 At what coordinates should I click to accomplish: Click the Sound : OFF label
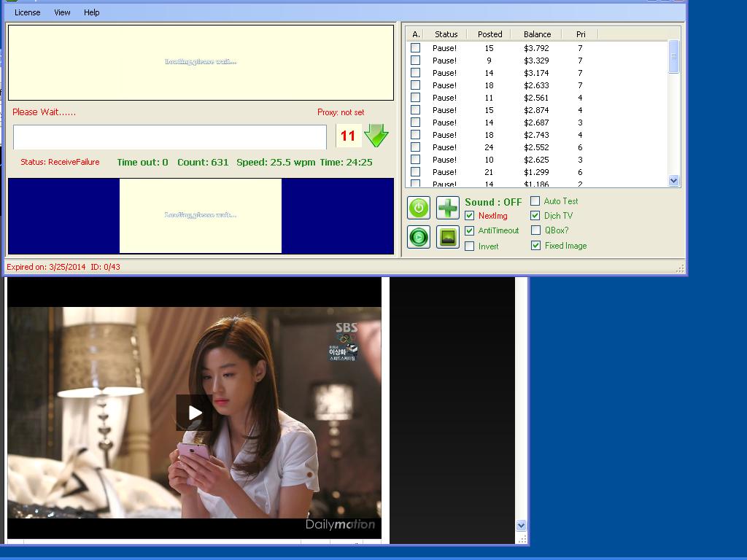[493, 202]
